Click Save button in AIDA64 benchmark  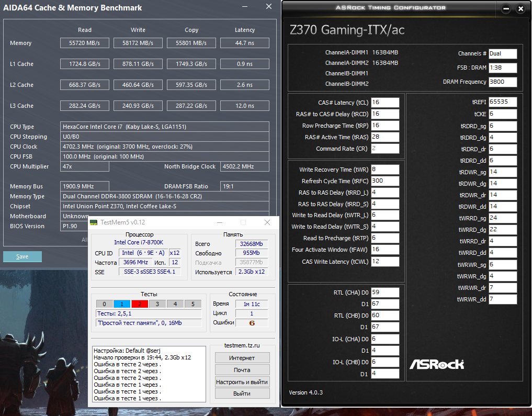[22, 256]
